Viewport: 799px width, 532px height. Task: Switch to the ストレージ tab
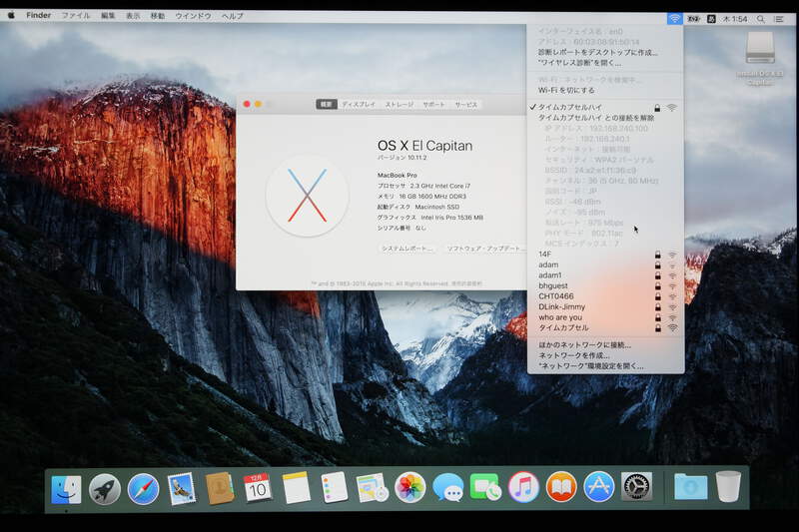click(399, 104)
